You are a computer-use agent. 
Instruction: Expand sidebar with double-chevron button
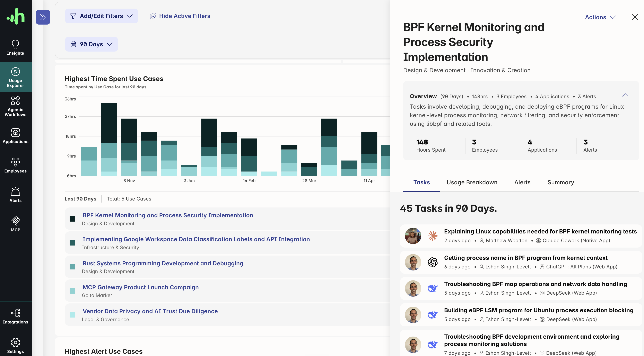tap(43, 17)
